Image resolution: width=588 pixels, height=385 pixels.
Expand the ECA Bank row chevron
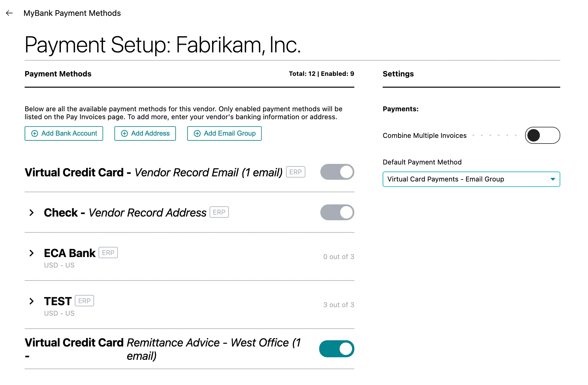point(32,253)
